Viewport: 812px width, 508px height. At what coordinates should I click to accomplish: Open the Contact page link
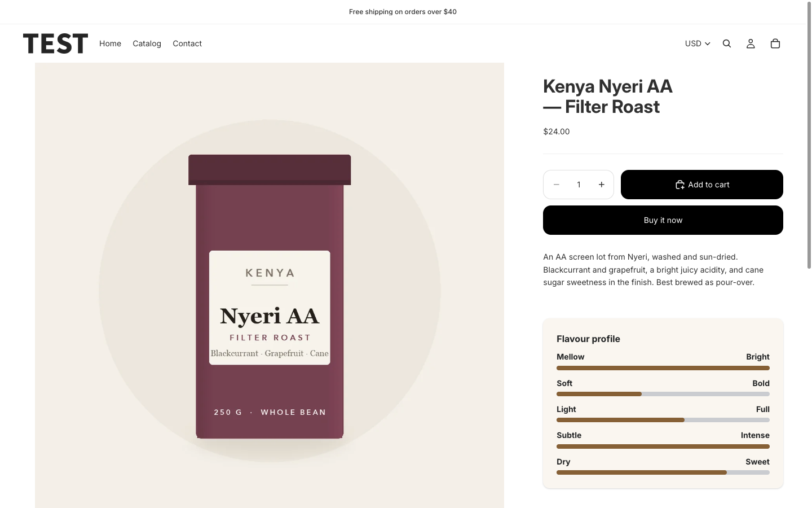[x=187, y=43]
